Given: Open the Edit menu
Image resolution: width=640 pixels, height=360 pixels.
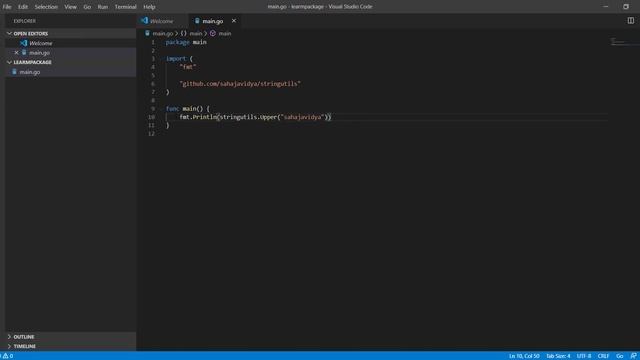Looking at the screenshot, I should (x=23, y=7).
